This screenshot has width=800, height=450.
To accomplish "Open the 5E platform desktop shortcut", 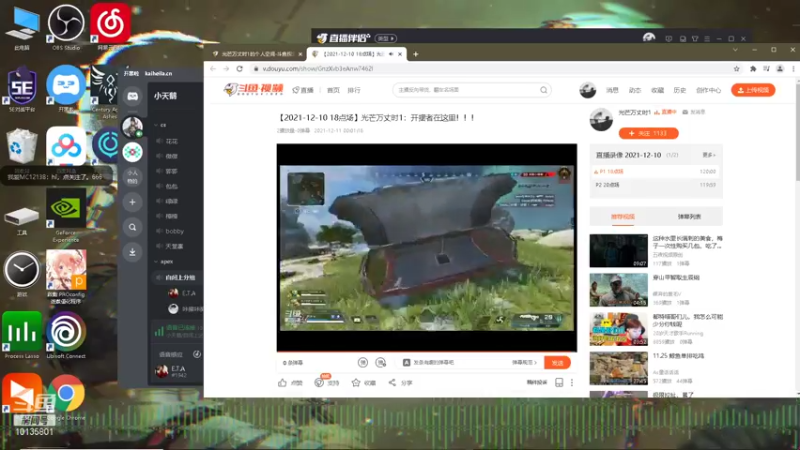I will pyautogui.click(x=22, y=88).
